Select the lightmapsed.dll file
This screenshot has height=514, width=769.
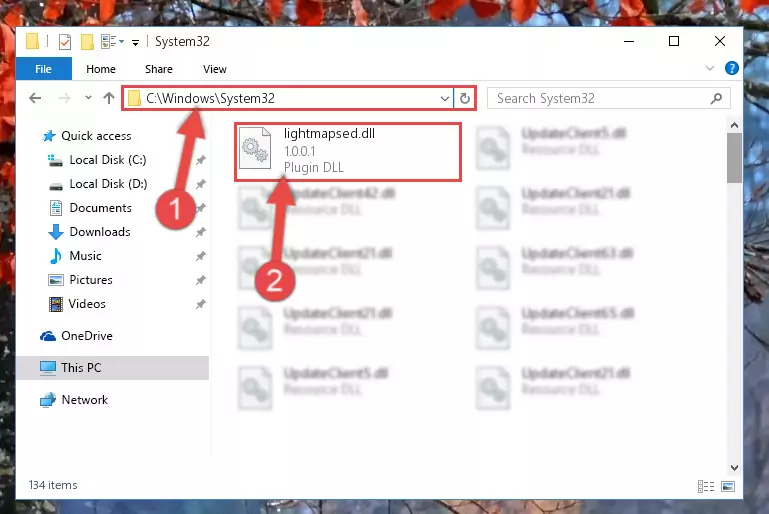tap(348, 152)
